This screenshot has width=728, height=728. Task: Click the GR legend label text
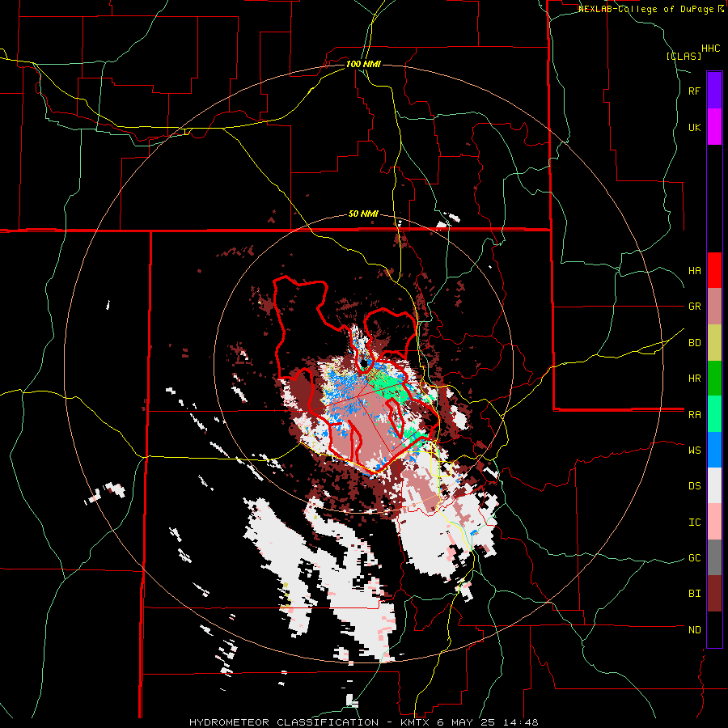(x=695, y=307)
